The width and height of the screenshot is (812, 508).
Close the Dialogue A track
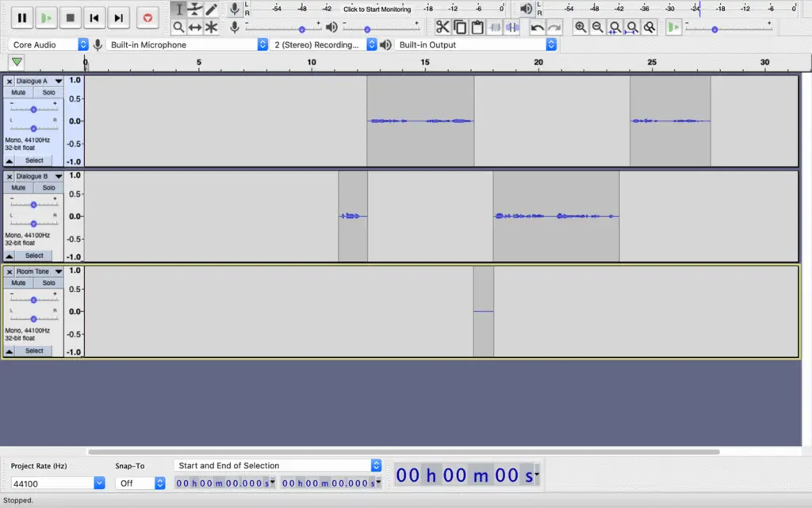[x=10, y=82]
